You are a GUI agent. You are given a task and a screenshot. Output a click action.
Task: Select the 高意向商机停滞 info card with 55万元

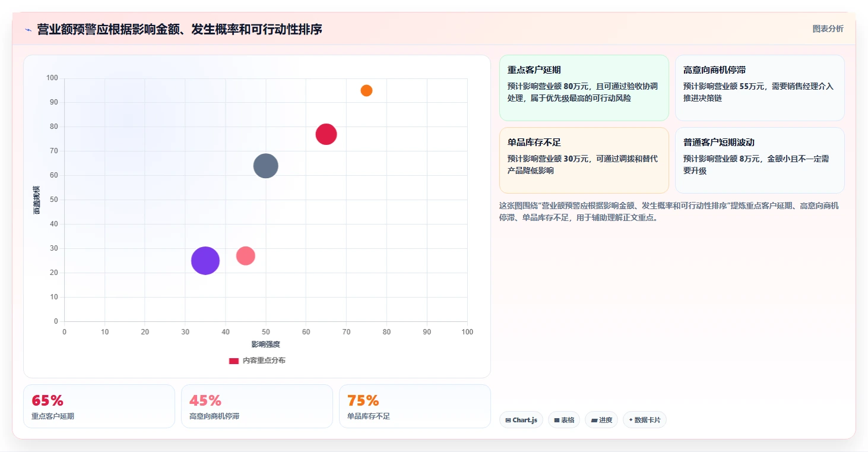coord(760,88)
